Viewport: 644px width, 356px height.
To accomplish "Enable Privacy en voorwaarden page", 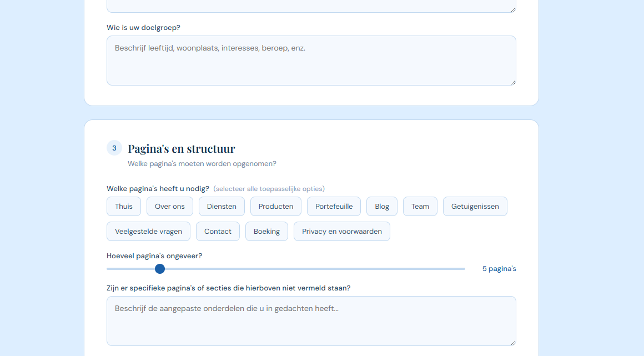I will [x=341, y=231].
